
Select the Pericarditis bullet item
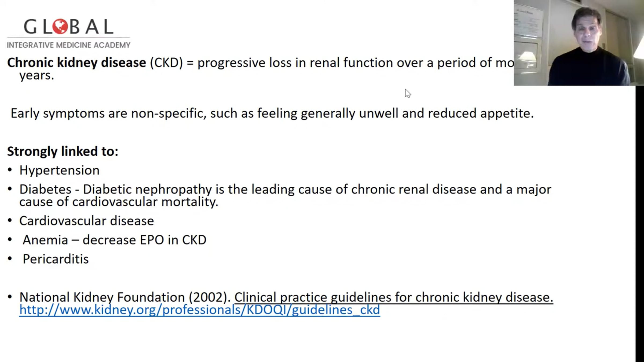[56, 259]
